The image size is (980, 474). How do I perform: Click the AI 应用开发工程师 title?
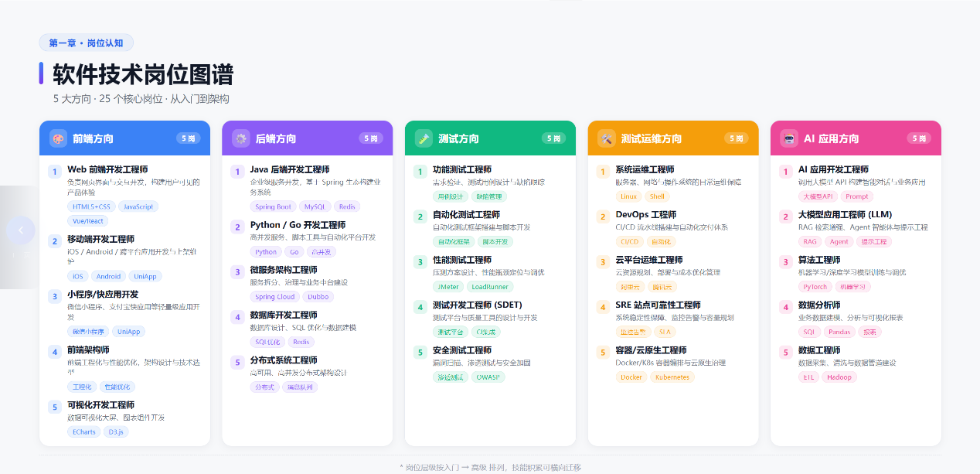click(x=834, y=169)
